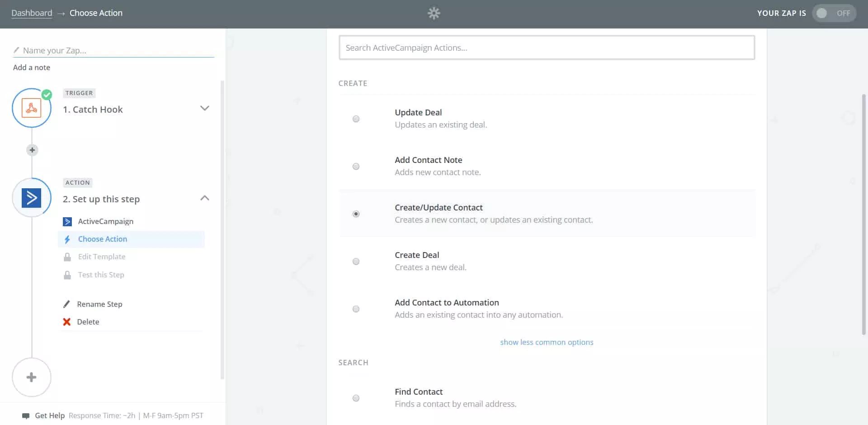868x425 pixels.
Task: Select the Add Contact Note radio button
Action: (x=356, y=167)
